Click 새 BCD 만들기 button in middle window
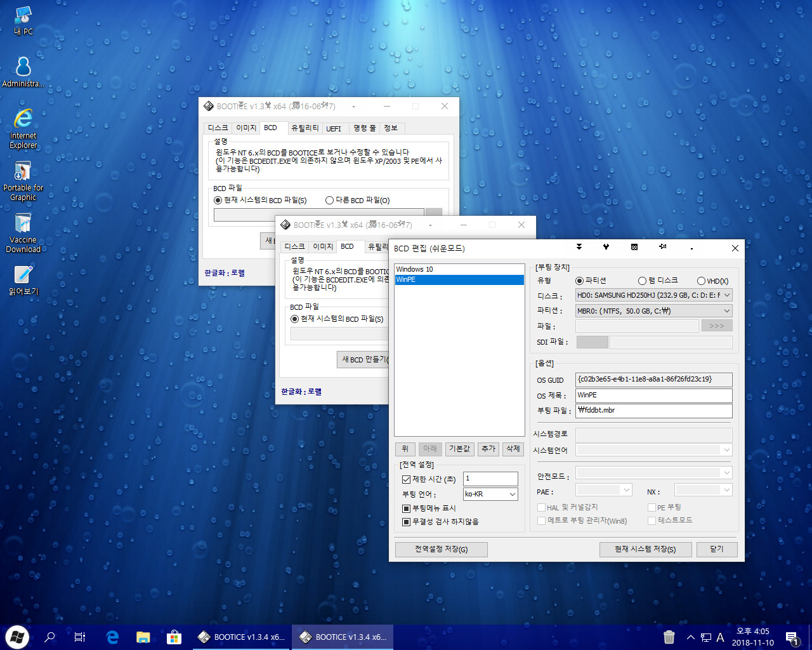812x650 pixels. tap(363, 359)
